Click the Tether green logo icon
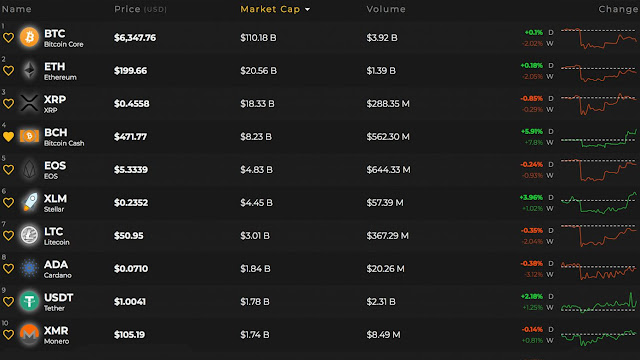 click(29, 301)
